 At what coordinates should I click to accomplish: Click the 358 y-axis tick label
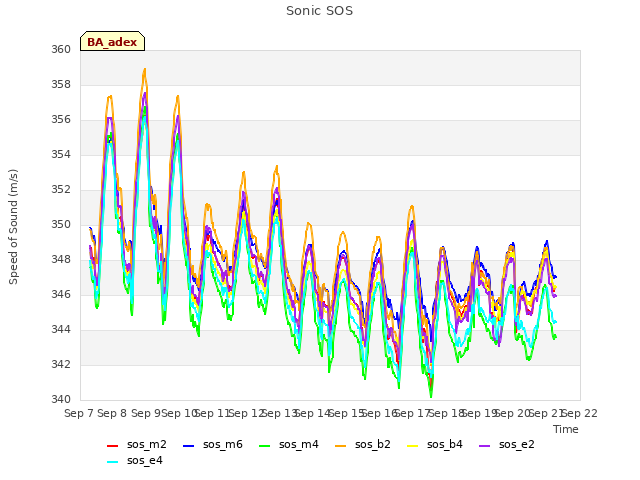pos(61,84)
